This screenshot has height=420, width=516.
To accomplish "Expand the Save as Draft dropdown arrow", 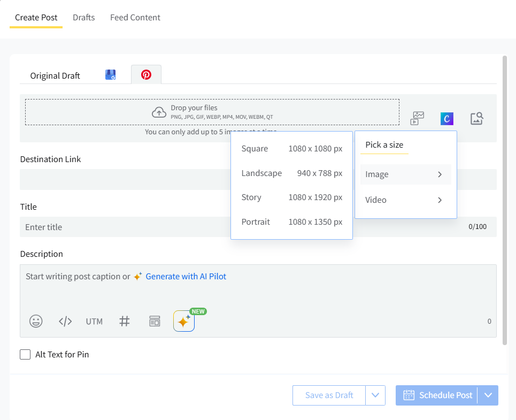I will coord(375,395).
